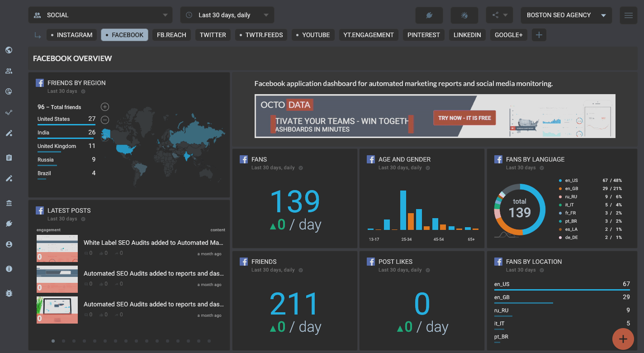The image size is (644, 353).
Task: Open the TWTR.FEEDS tab
Action: click(x=261, y=35)
